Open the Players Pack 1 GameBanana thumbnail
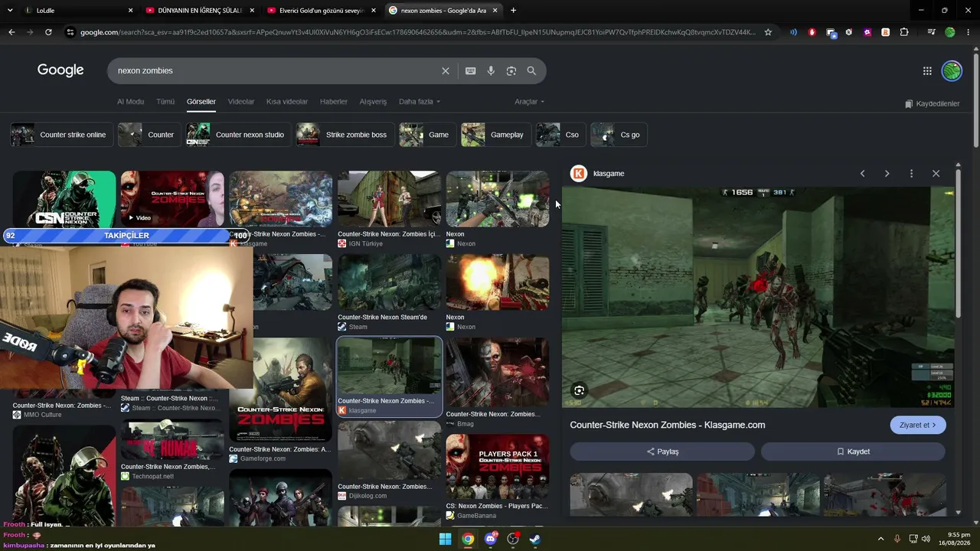Image resolution: width=980 pixels, height=551 pixels. point(498,467)
